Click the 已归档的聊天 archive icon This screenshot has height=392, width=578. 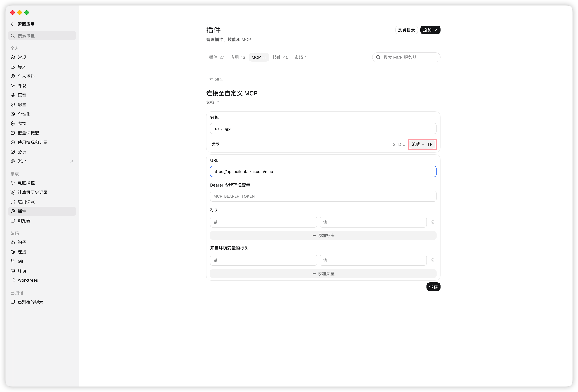click(x=13, y=302)
